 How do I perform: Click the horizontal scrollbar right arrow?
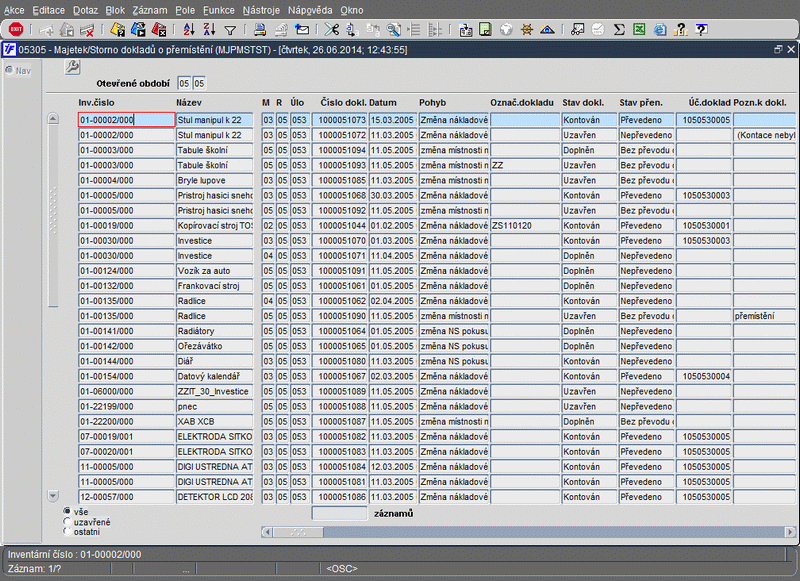790,532
